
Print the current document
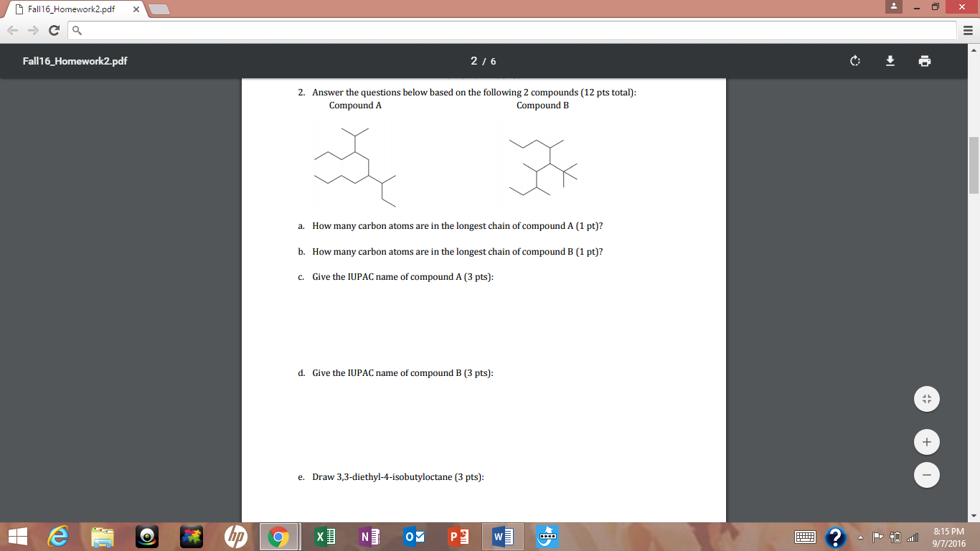tap(925, 61)
